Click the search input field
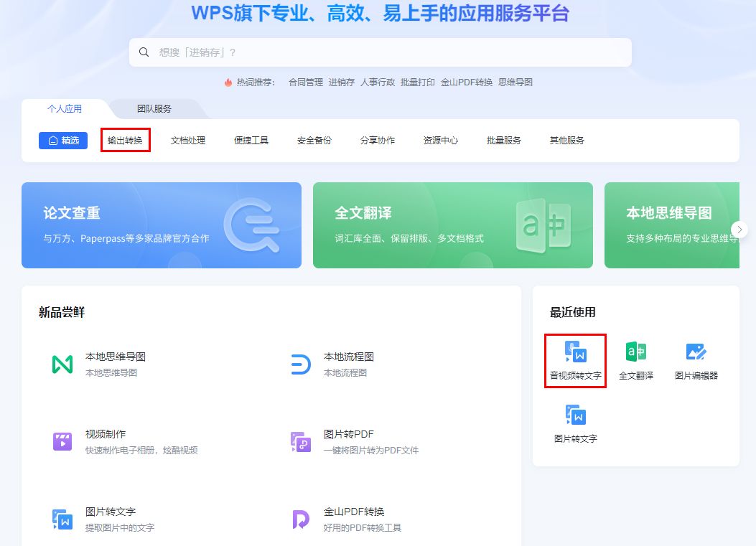 click(x=380, y=52)
